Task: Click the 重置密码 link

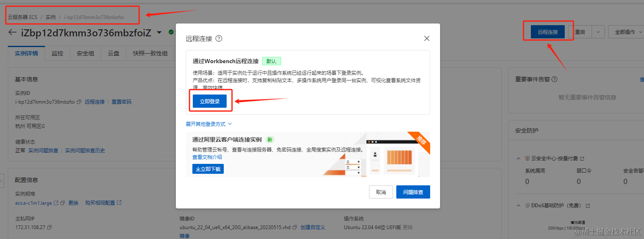Action: tap(121, 102)
